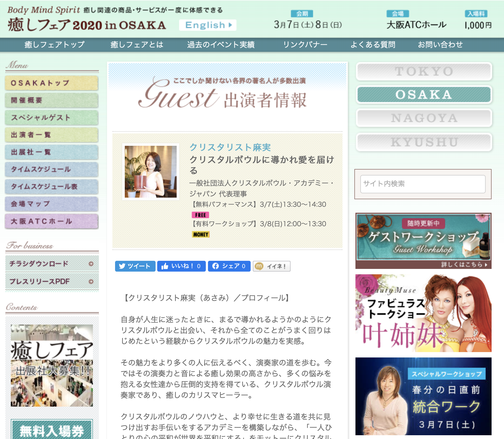
Task: Click the クリスタリスト麻実 name link
Action: (x=230, y=147)
